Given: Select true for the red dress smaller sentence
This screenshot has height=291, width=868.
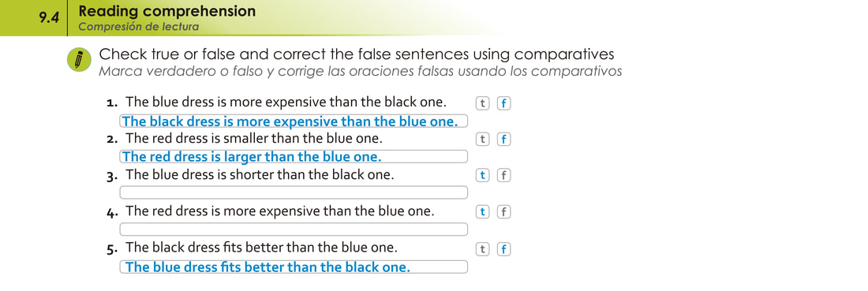Looking at the screenshot, I should (x=483, y=140).
